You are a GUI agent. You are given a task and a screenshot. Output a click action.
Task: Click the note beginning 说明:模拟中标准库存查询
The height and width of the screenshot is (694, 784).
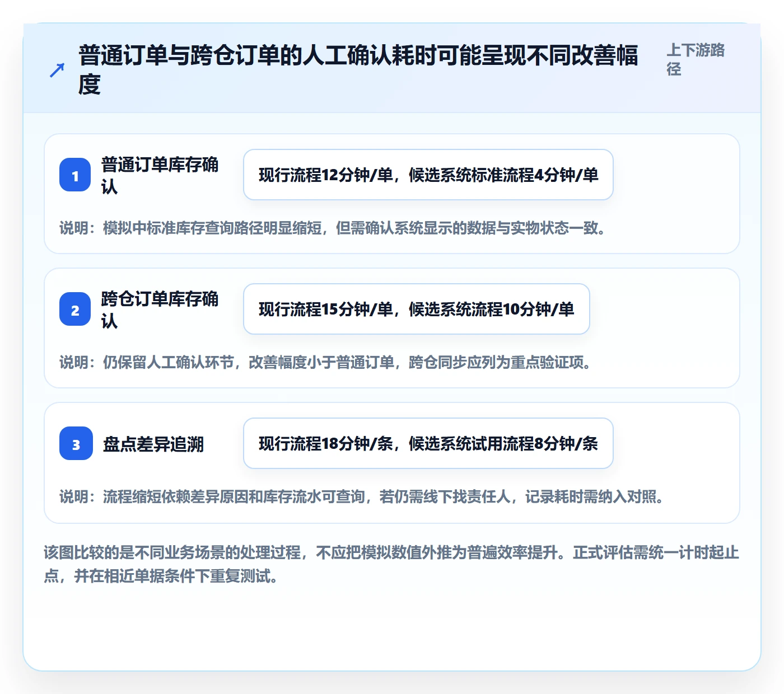[x=334, y=228]
